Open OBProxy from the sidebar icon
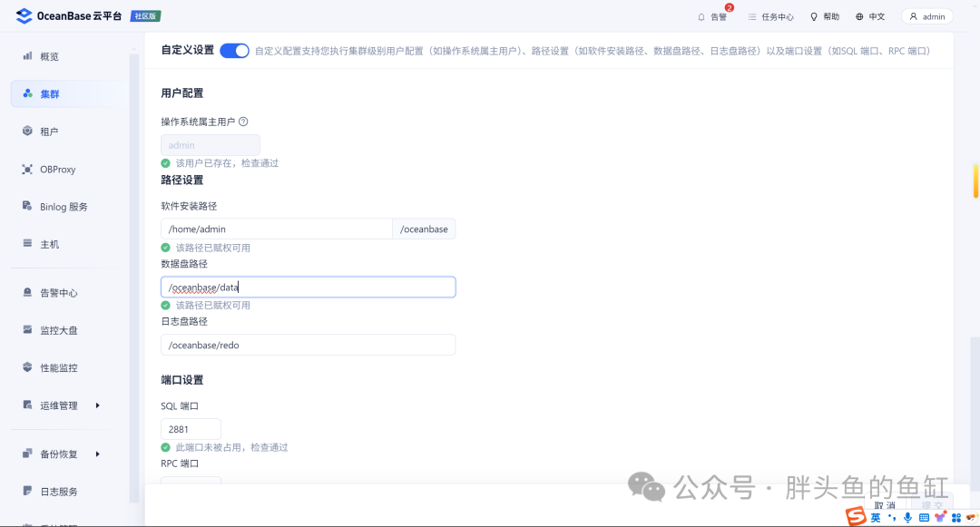Viewport: 980px width, 527px height. pyautogui.click(x=27, y=170)
